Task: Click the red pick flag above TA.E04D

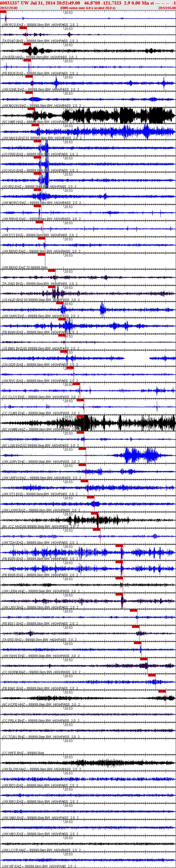Action: (23, 28)
